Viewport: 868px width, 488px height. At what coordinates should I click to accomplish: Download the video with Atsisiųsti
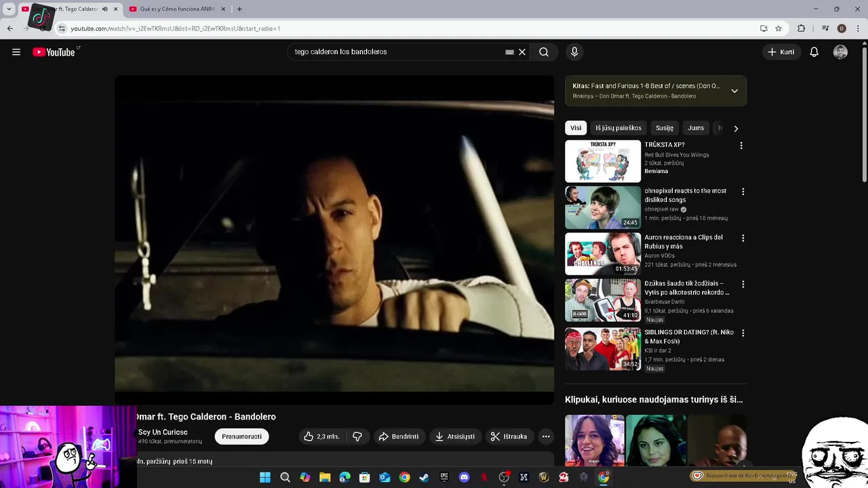pos(455,436)
